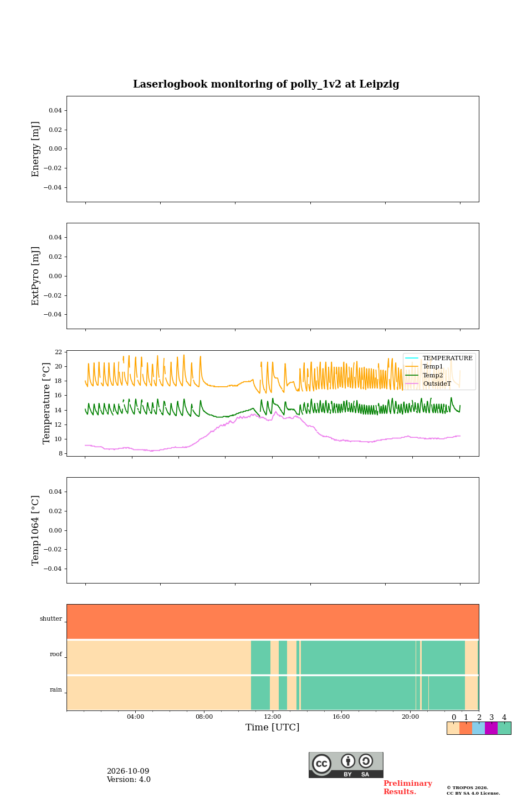Viewport: 532px width, 798px height.
Task: Click the 'Energy [mJ]' axis label
Action: pyautogui.click(x=36, y=149)
